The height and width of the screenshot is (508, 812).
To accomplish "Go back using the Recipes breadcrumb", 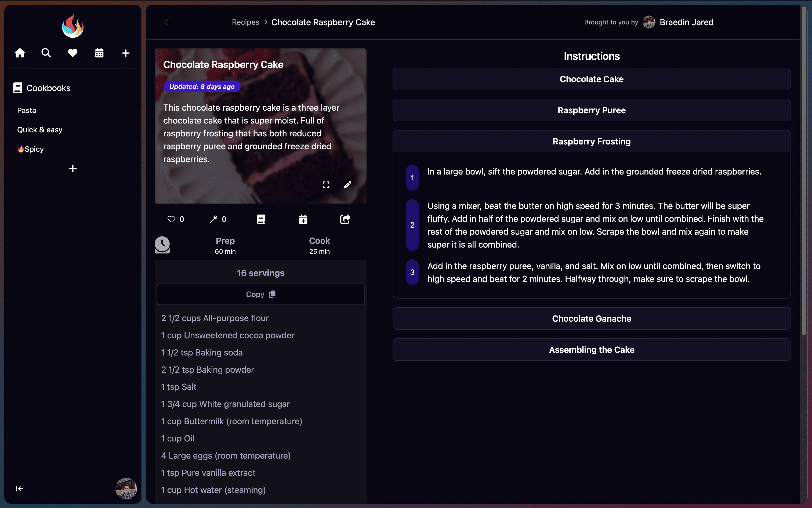I will (245, 22).
